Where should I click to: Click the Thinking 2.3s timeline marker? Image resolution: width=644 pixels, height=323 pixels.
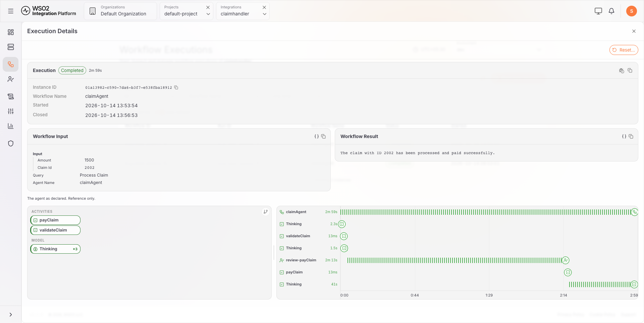(342, 224)
